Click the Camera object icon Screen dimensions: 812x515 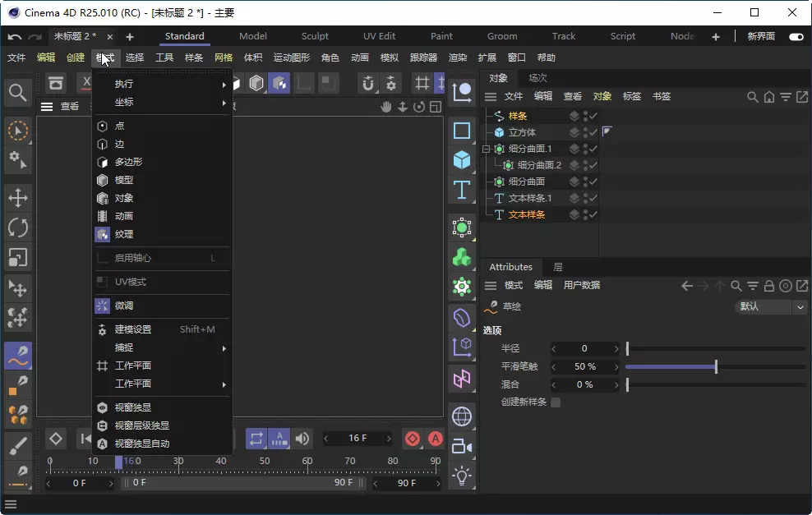pyautogui.click(x=461, y=446)
